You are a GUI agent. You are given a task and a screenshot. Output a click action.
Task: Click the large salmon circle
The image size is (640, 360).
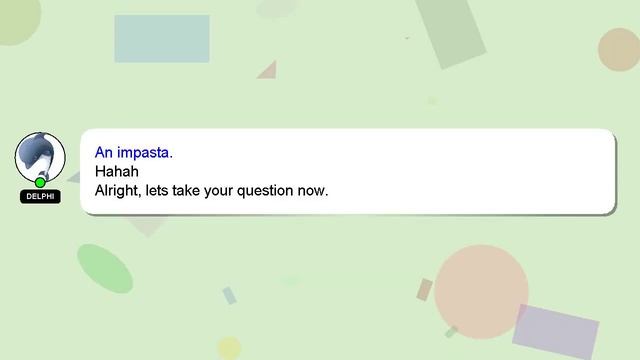481,292
